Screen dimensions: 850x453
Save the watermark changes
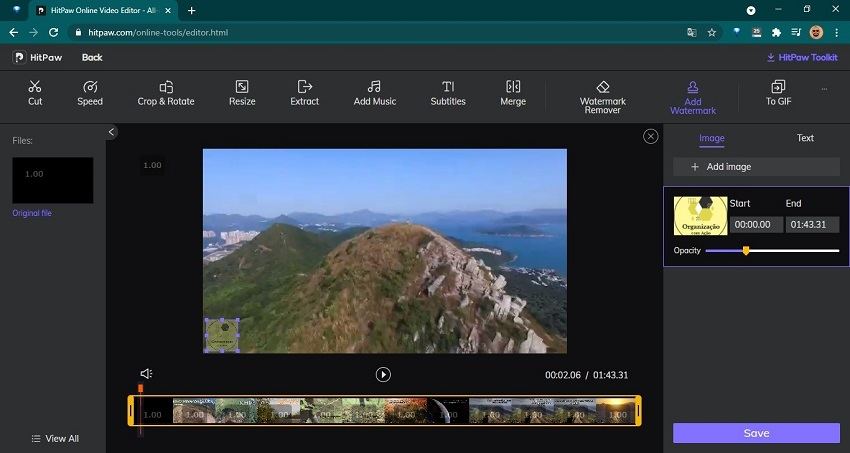756,433
